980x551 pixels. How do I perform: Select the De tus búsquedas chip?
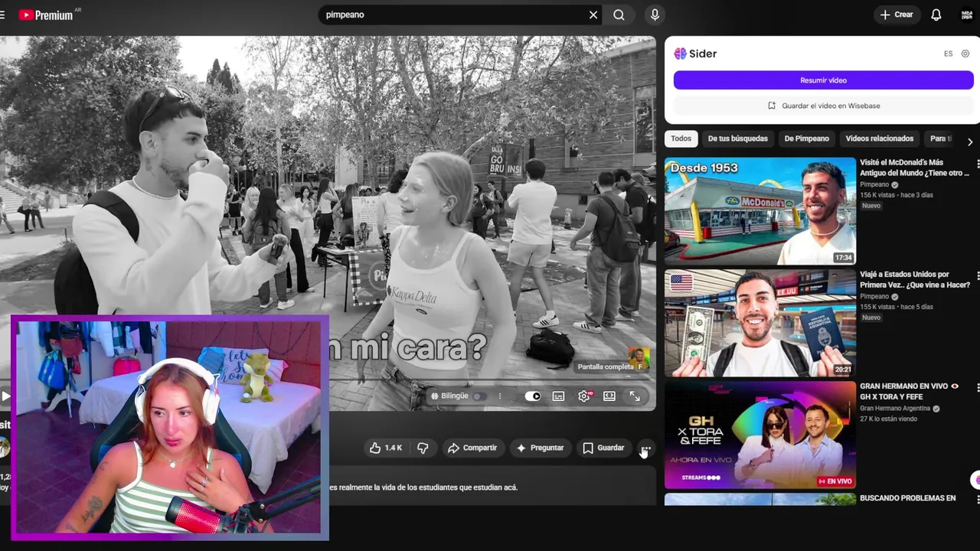coord(737,139)
